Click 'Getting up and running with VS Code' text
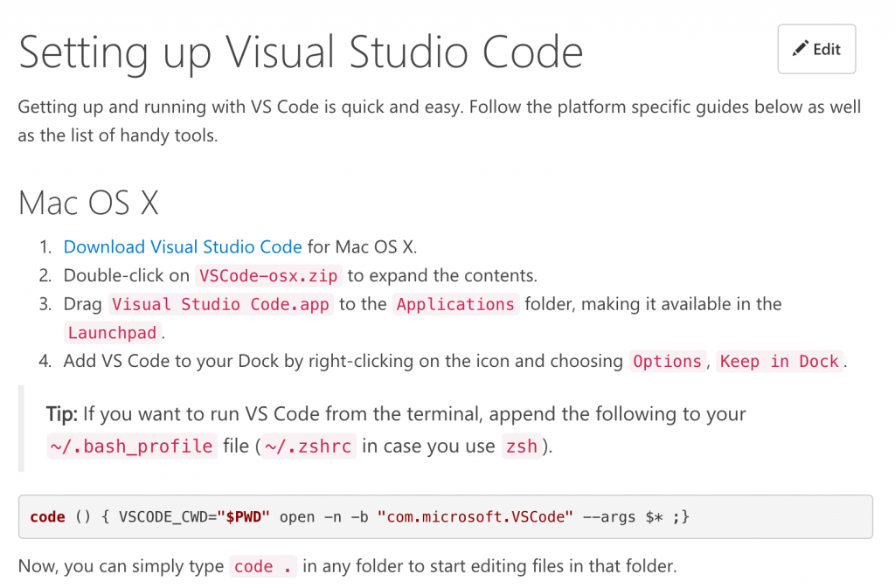This screenshot has width=895, height=588. pos(169,107)
